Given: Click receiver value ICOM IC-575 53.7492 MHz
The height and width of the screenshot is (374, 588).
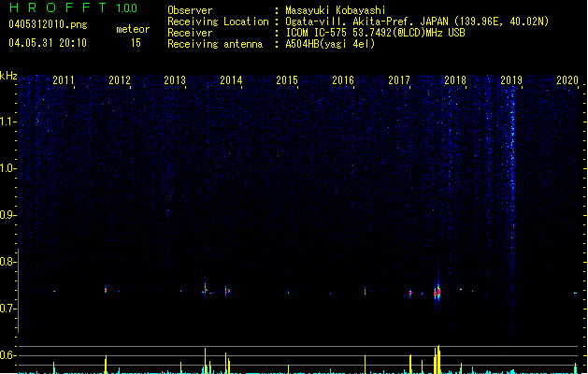Looking at the screenshot, I should (375, 33).
